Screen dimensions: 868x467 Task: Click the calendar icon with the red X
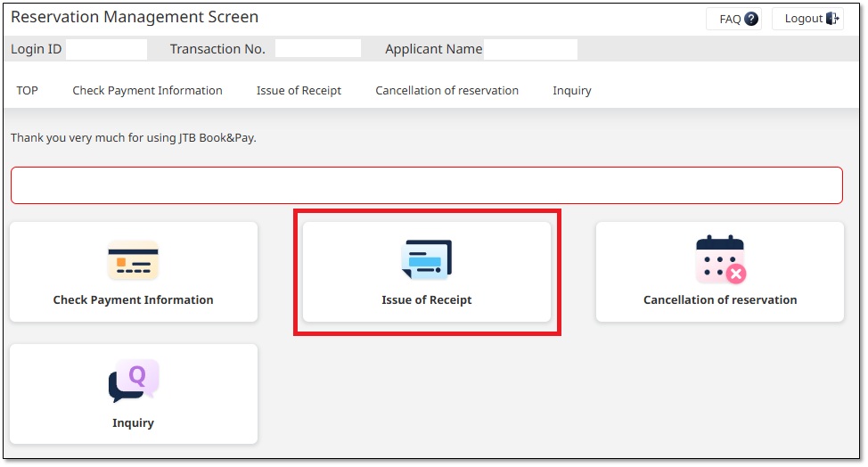720,260
